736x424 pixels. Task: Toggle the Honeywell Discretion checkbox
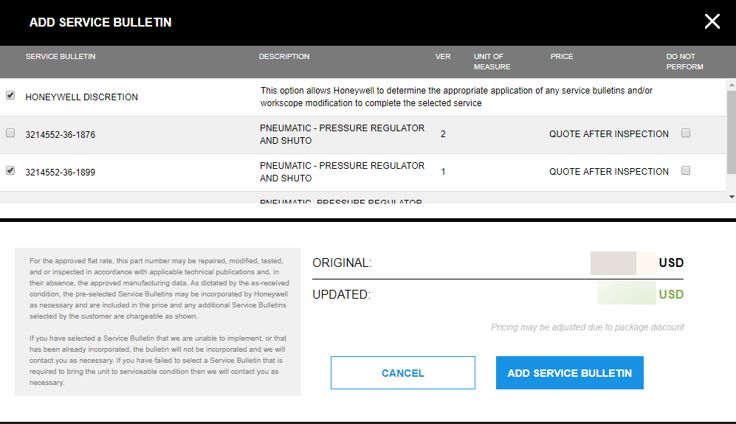11,96
